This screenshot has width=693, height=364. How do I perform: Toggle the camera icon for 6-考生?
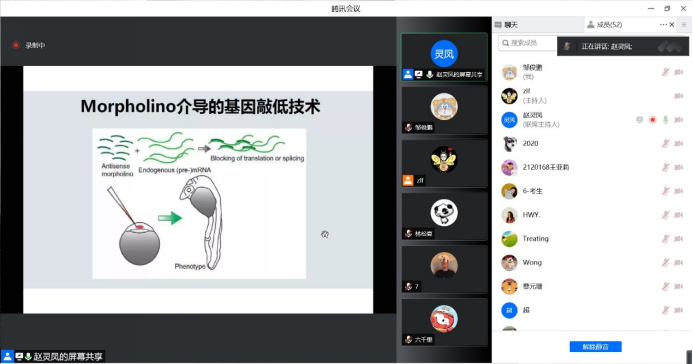678,191
